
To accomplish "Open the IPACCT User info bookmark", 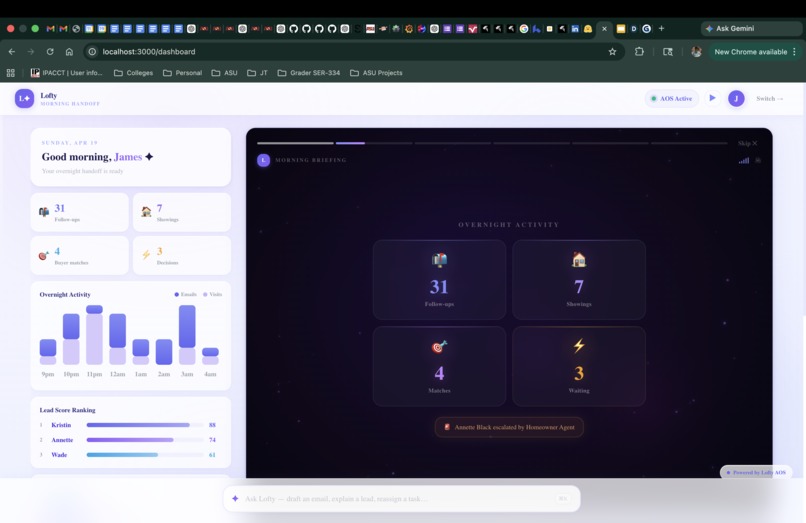I will tap(66, 73).
